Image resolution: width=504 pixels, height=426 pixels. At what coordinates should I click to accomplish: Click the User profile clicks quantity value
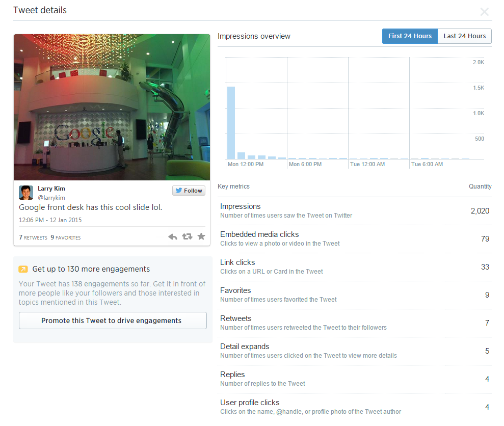pos(487,407)
